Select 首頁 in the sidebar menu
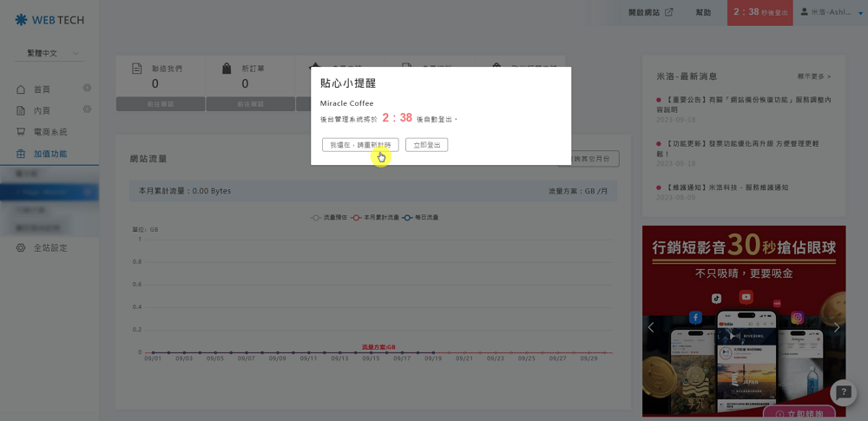The image size is (868, 421). [x=42, y=89]
